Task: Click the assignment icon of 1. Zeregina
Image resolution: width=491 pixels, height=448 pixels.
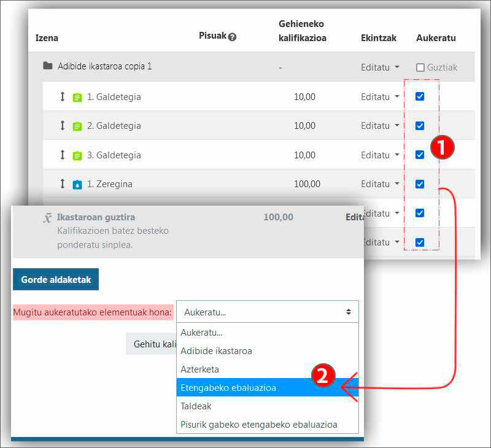Action: click(x=77, y=184)
